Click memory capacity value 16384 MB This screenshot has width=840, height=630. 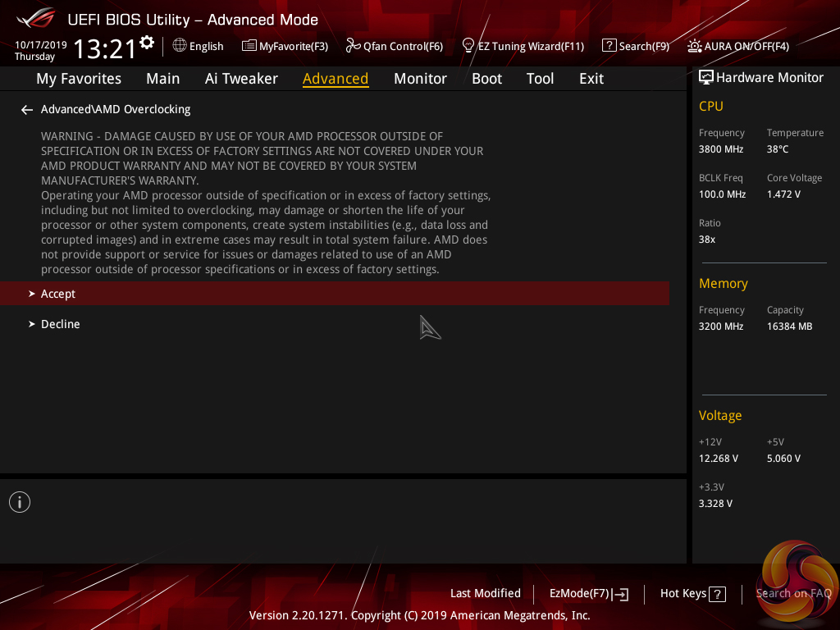tap(789, 326)
